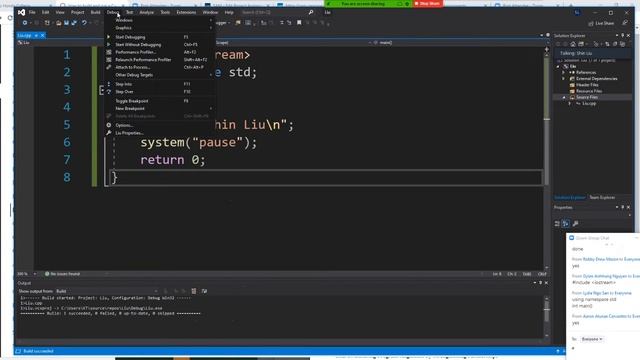Open the Analyze menu
Image resolution: width=640 pixels, height=360 pixels.
147,12
